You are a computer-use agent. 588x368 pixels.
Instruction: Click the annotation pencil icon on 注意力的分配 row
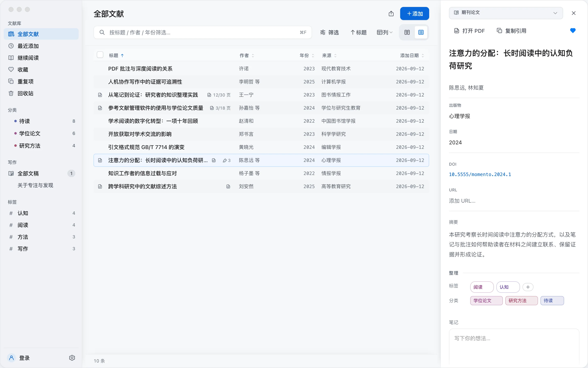(x=225, y=160)
